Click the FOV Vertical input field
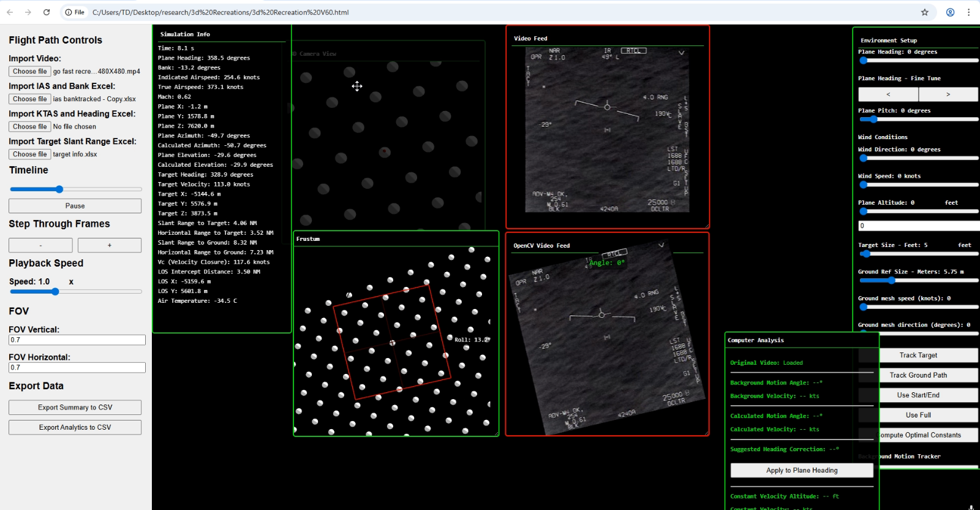 click(77, 340)
